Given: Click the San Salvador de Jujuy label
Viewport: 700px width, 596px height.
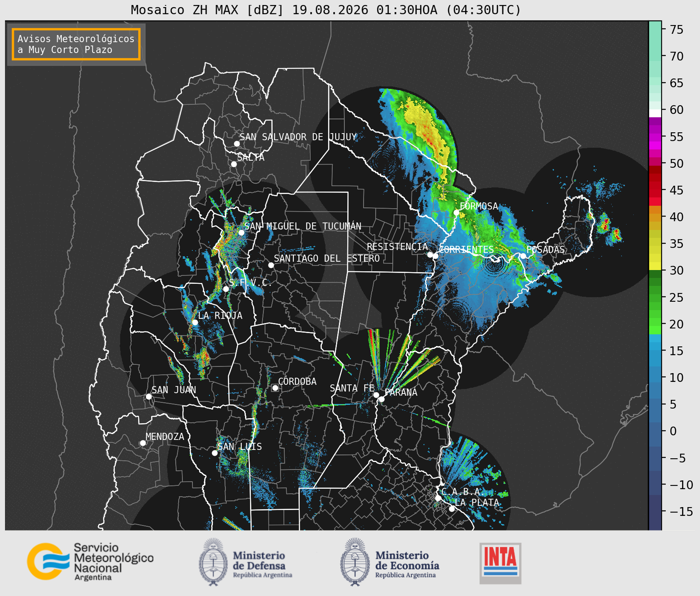Looking at the screenshot, I should pos(298,137).
